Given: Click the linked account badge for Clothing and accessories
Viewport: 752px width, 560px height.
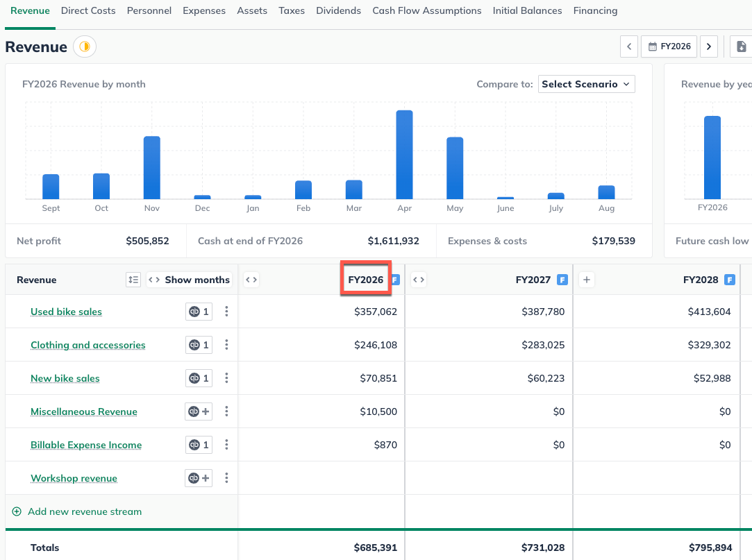Looking at the screenshot, I should (x=199, y=345).
